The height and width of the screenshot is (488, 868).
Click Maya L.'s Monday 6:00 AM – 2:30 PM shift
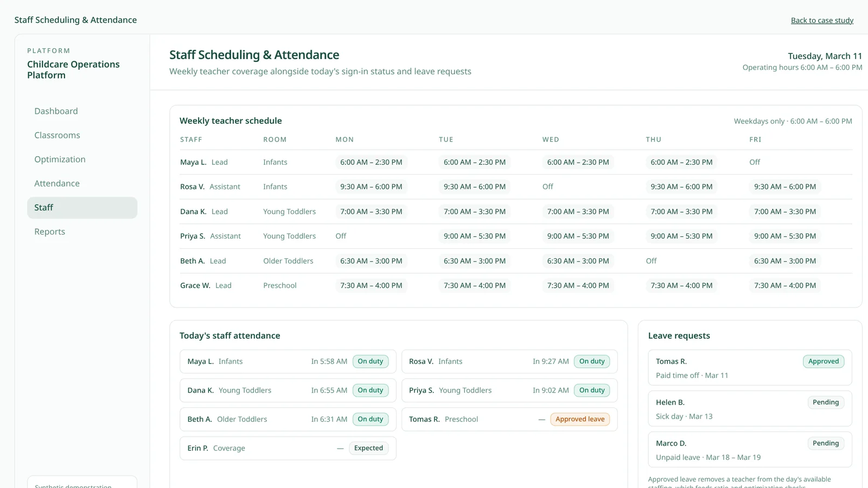pyautogui.click(x=371, y=162)
